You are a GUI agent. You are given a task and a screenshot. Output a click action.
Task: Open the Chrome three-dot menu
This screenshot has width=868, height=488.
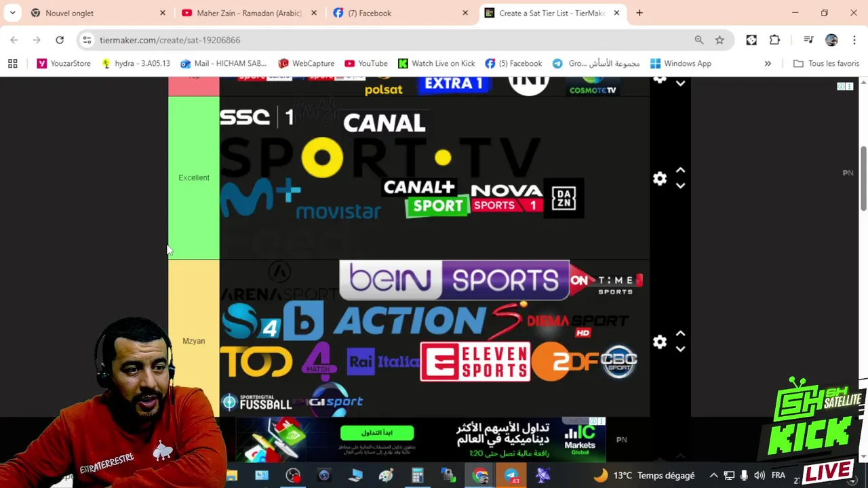pos(853,40)
